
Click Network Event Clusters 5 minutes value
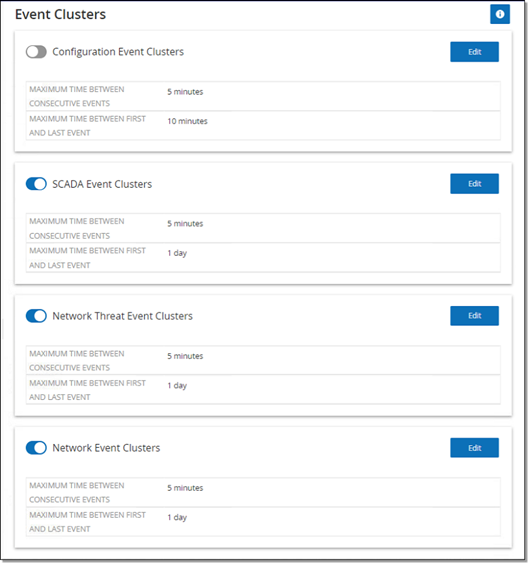pyautogui.click(x=185, y=488)
